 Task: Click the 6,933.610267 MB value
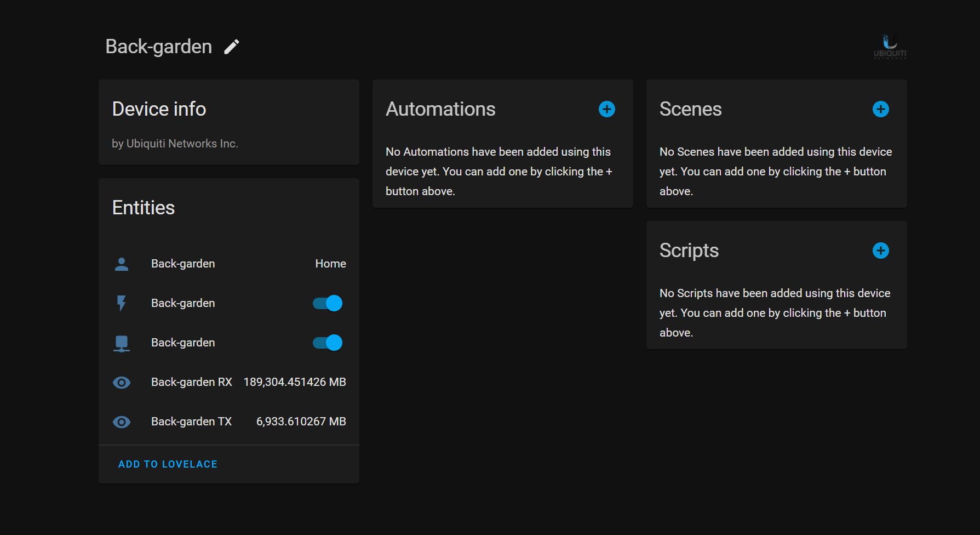pos(301,422)
